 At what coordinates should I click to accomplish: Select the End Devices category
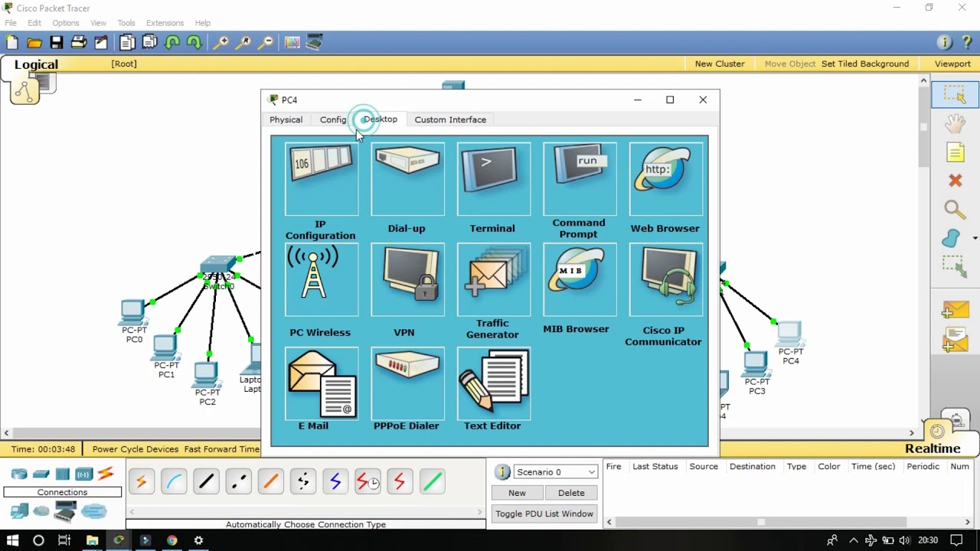19,511
